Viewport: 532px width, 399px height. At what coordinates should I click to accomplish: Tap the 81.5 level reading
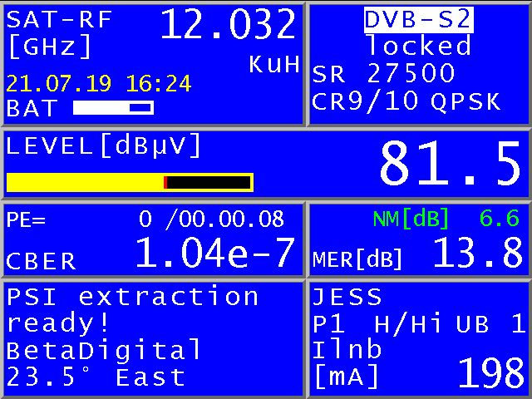450,164
